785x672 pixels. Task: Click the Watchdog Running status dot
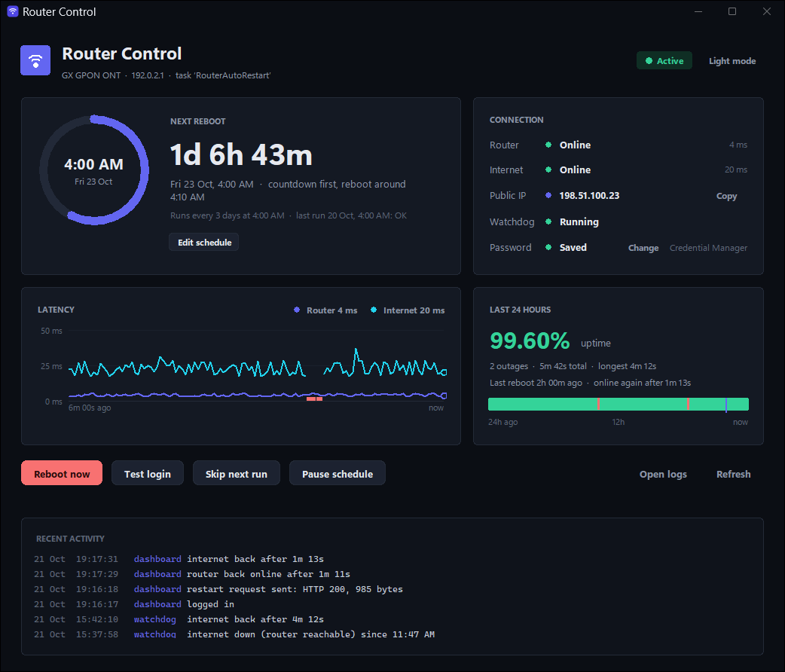(548, 221)
